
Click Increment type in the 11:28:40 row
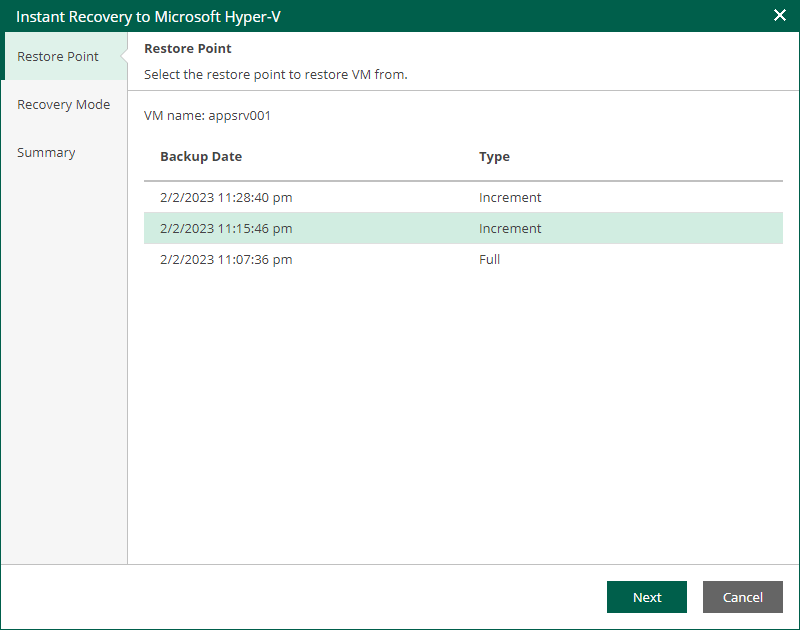click(510, 197)
